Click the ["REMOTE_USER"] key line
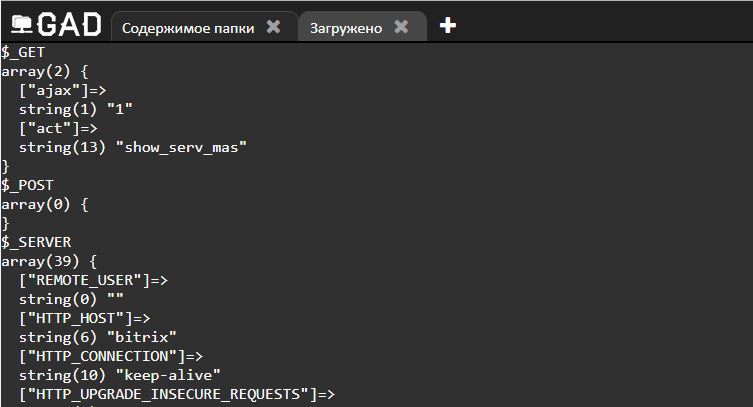Viewport: 753px width, 407px height. tap(93, 280)
